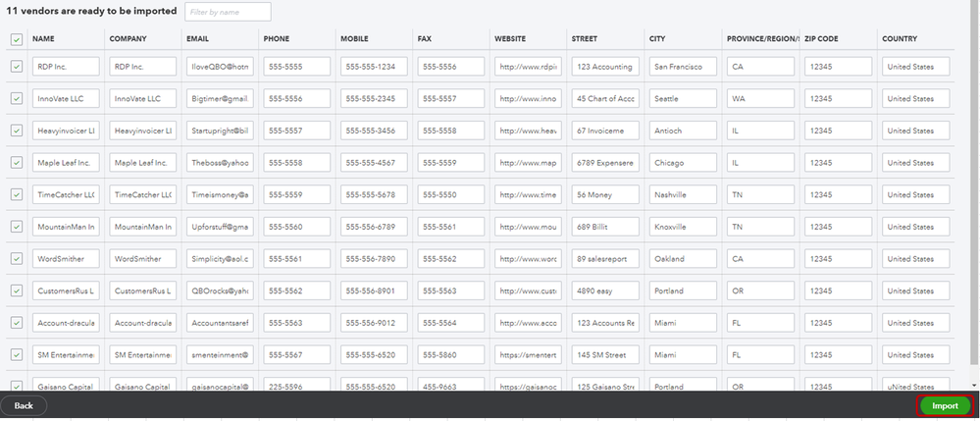Edit phone field 555-5555
This screenshot has width=980, height=421.
pos(297,67)
